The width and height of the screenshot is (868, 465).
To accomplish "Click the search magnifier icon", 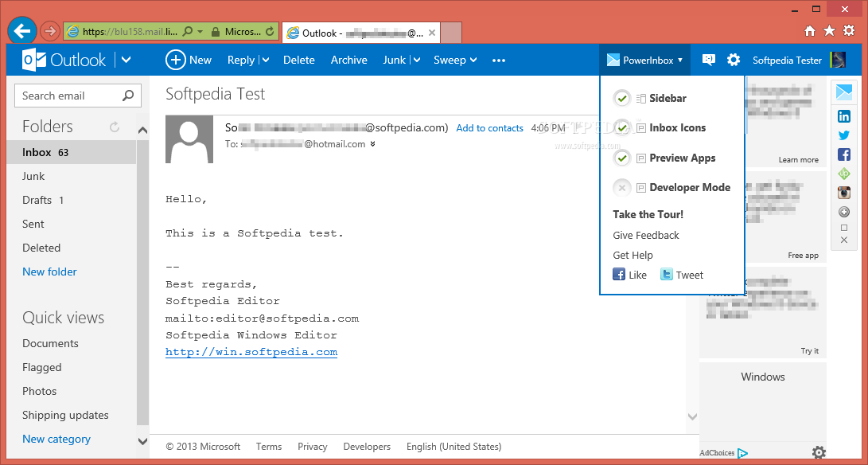I will pyautogui.click(x=128, y=96).
